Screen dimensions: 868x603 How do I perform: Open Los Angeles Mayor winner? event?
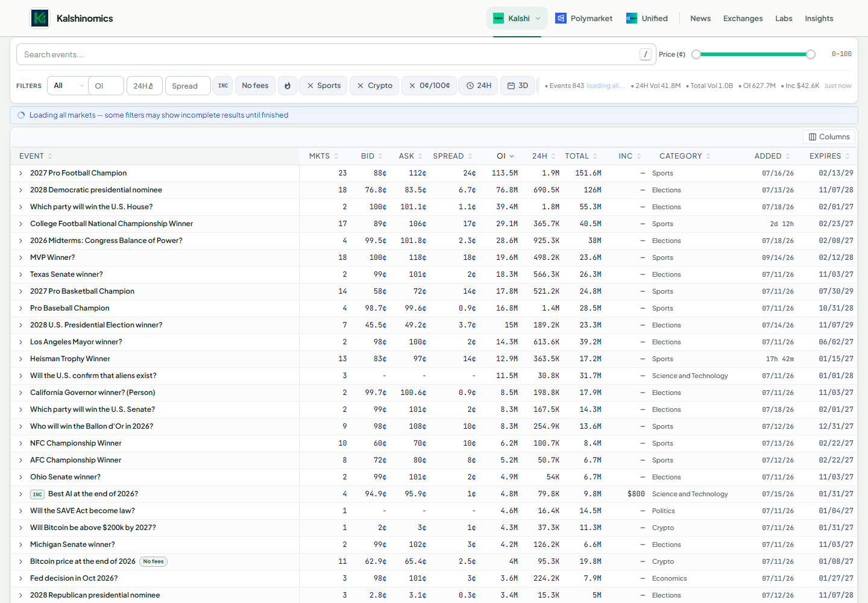(76, 342)
